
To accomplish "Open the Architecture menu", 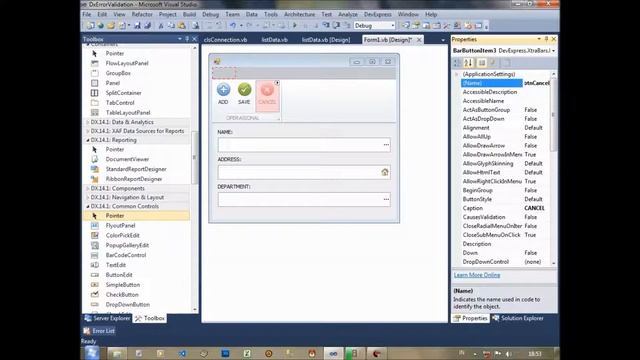I will click(300, 14).
